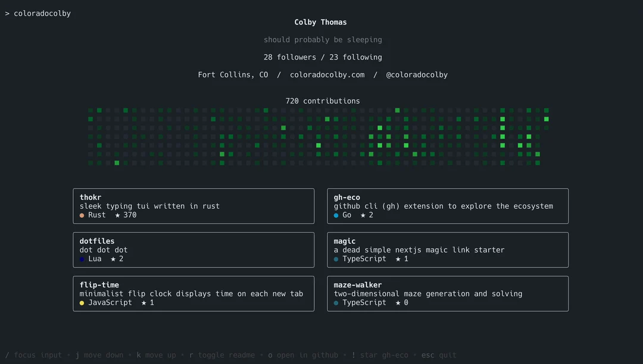
Task: Click the TypeScript dot on maze-walker card
Action: 336,303
